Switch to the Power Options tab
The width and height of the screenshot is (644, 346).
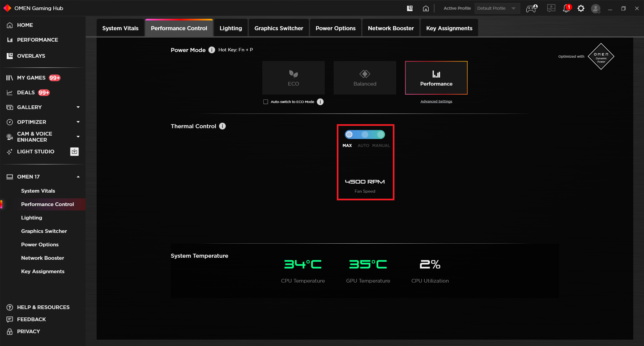click(x=335, y=28)
